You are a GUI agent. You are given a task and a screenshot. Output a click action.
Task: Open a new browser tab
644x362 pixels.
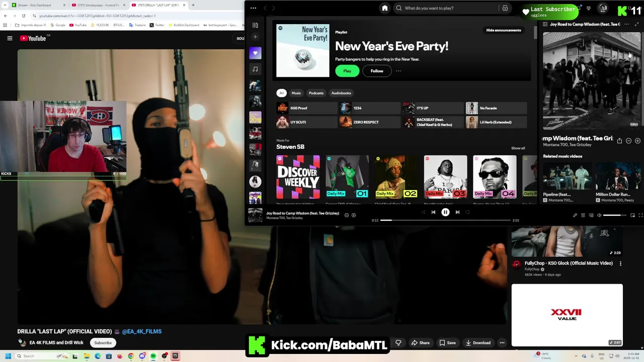click(x=193, y=5)
